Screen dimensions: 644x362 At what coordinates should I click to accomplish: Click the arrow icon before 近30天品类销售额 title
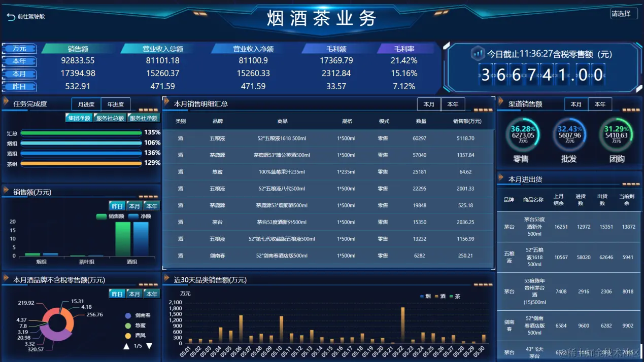pos(167,279)
